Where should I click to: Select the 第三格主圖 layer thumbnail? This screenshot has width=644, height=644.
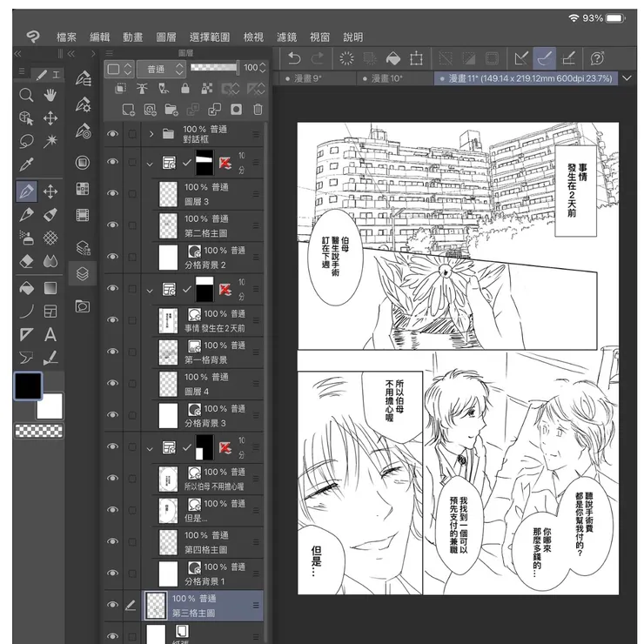pos(157,605)
